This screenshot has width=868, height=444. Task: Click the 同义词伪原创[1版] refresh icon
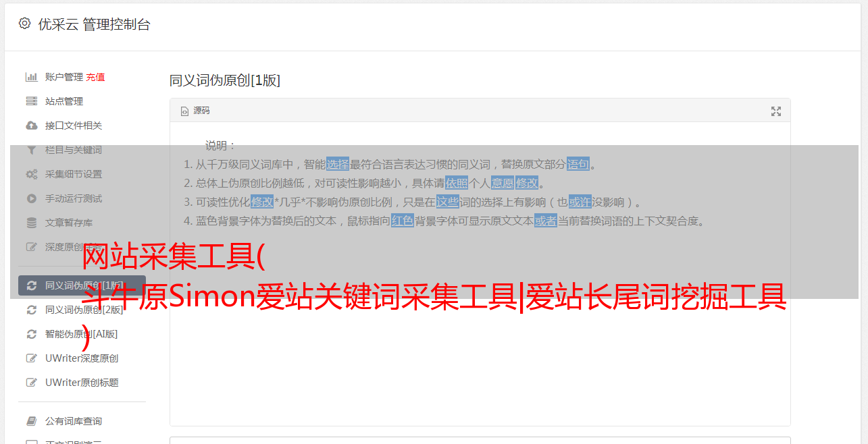coord(31,285)
